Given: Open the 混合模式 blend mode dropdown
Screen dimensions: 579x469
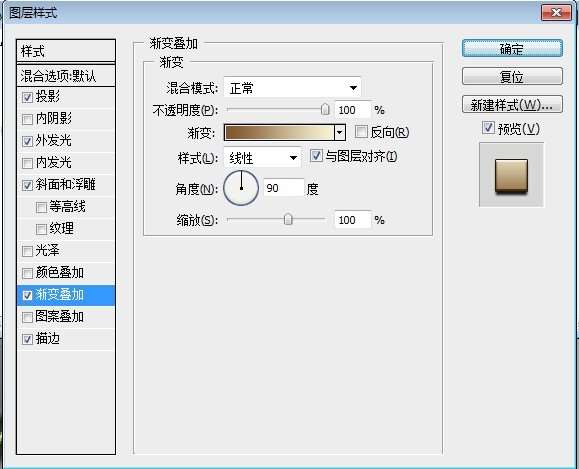Looking at the screenshot, I should coord(292,88).
